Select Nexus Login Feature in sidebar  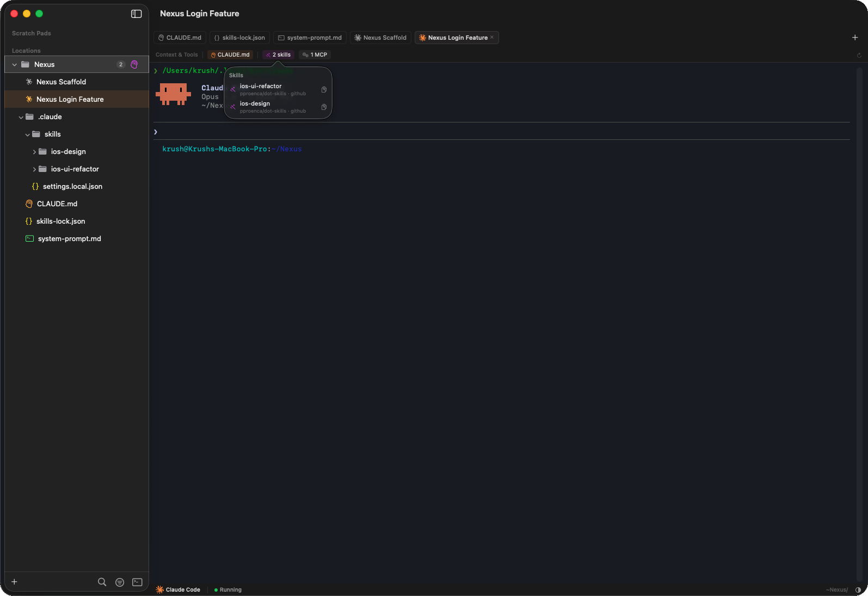pyautogui.click(x=77, y=99)
